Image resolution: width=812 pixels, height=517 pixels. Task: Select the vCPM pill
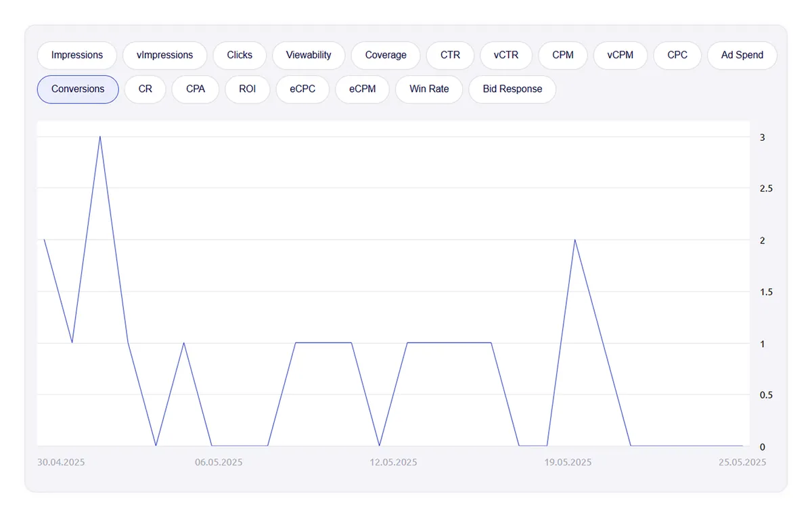coord(621,55)
